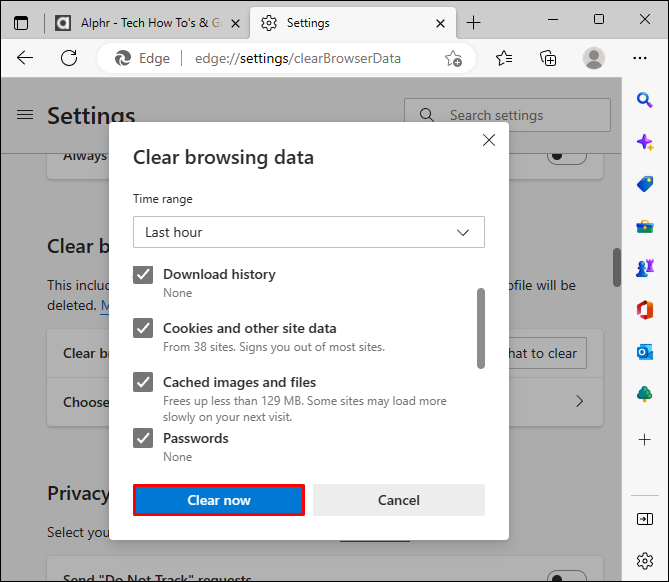
Task: Open the Favorites star toolbar icon
Action: tap(504, 58)
